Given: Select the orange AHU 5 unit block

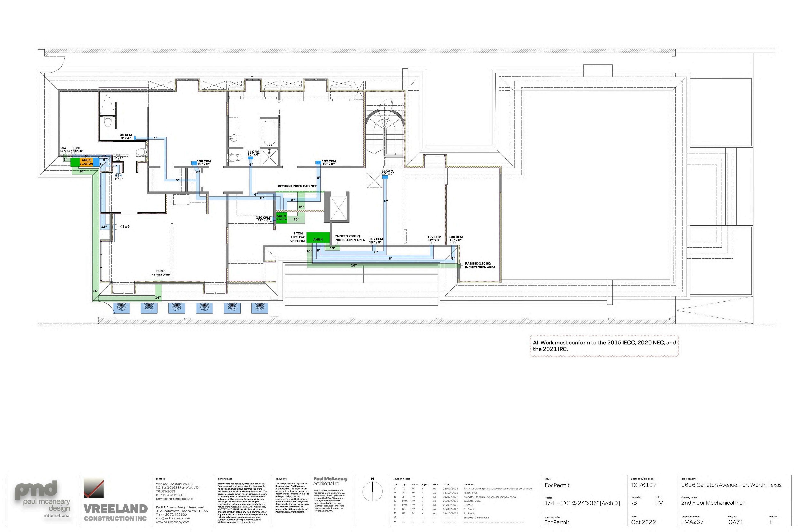Looking at the screenshot, I should tap(86, 162).
